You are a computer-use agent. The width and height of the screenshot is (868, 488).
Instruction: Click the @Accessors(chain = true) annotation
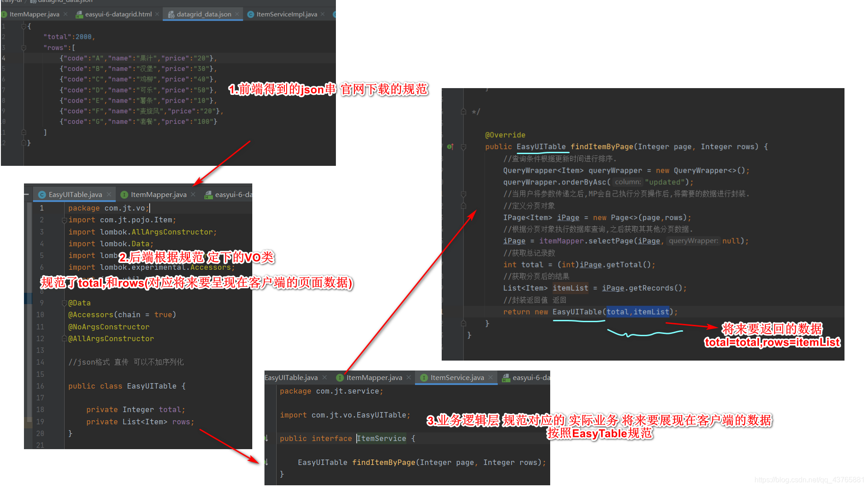[x=122, y=314]
